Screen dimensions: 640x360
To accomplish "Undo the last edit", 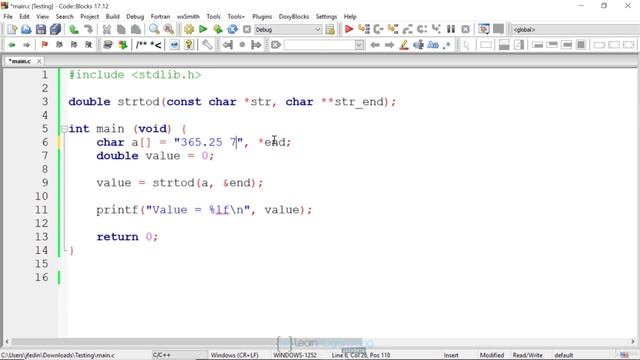I will pos(73,29).
